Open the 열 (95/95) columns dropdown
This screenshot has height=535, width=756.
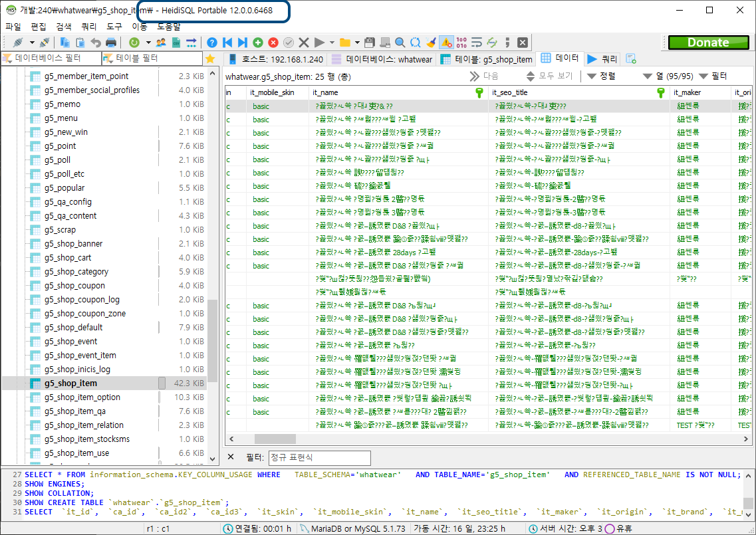[x=668, y=76]
